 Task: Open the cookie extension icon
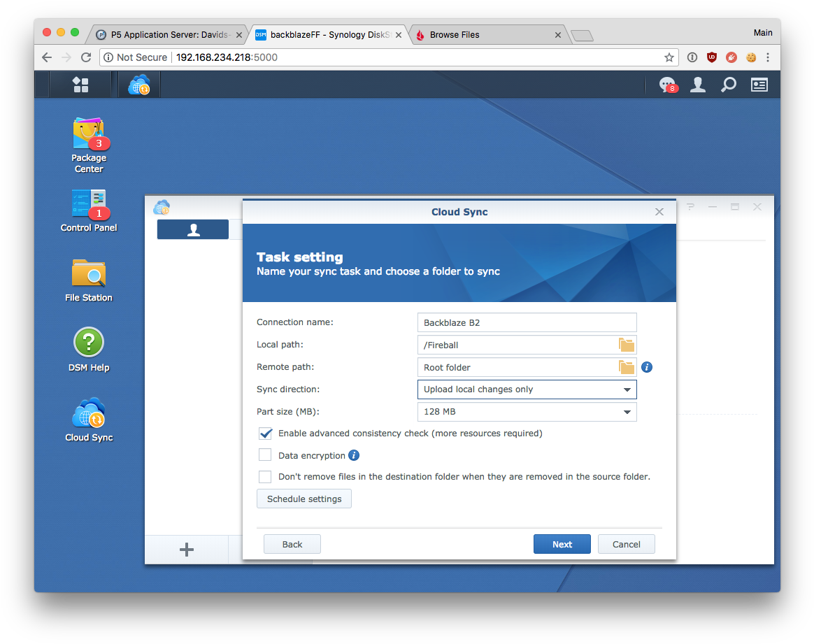pyautogui.click(x=750, y=57)
